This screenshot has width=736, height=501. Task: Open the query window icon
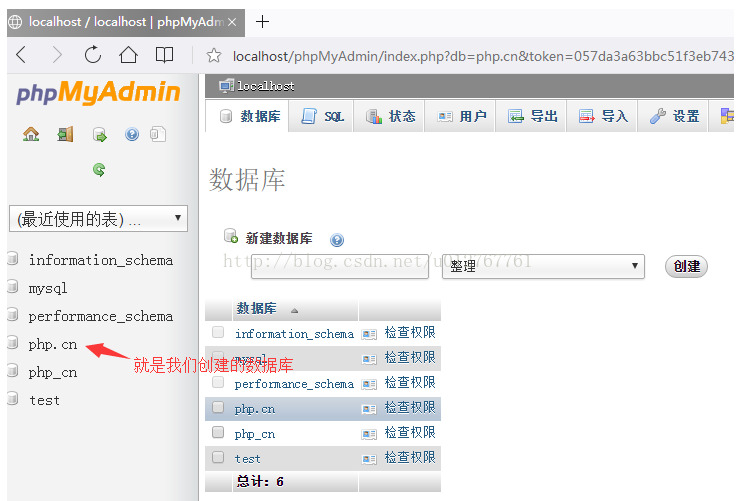coord(99,134)
